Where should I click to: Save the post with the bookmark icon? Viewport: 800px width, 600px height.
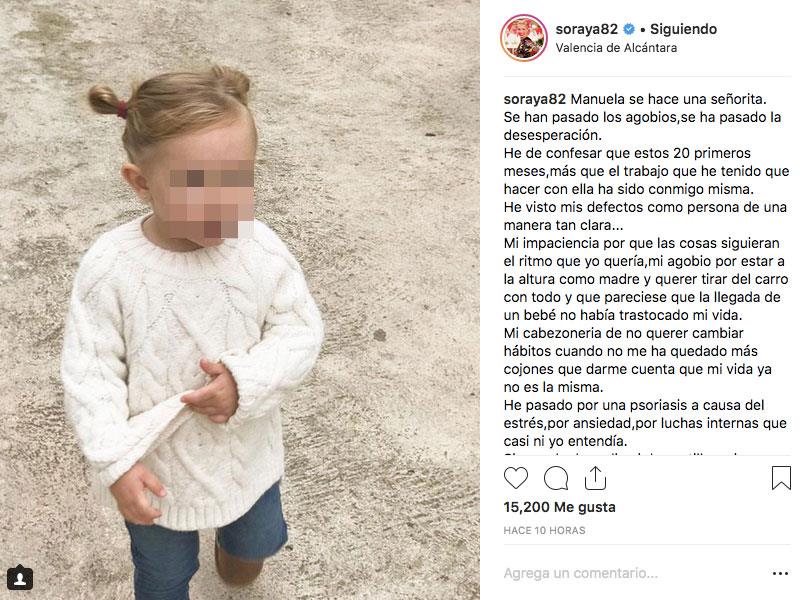pos(781,478)
